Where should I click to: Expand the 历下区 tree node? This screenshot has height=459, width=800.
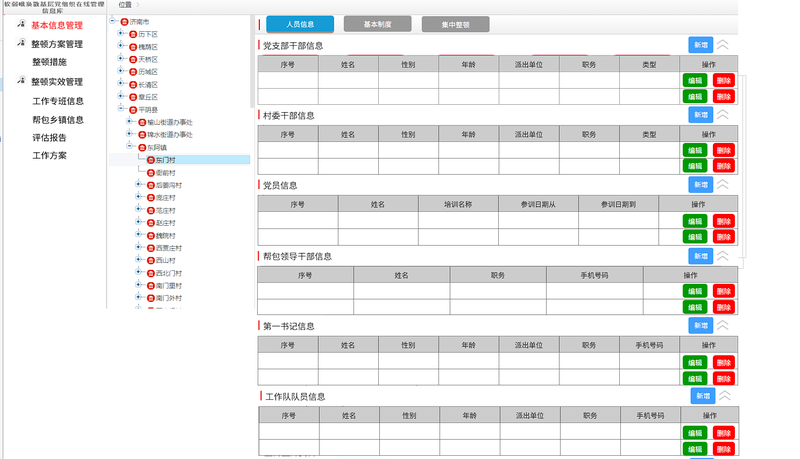[121, 34]
